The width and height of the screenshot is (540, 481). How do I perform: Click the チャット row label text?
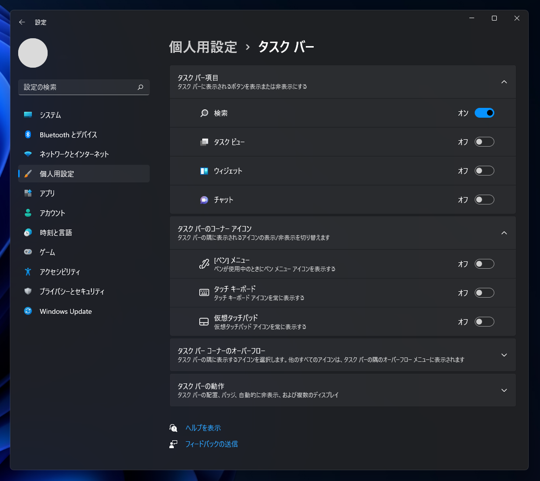(224, 200)
